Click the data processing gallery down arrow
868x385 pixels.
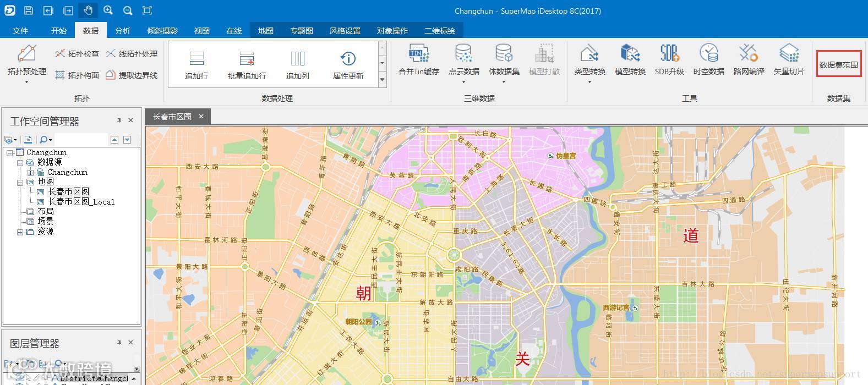point(382,63)
